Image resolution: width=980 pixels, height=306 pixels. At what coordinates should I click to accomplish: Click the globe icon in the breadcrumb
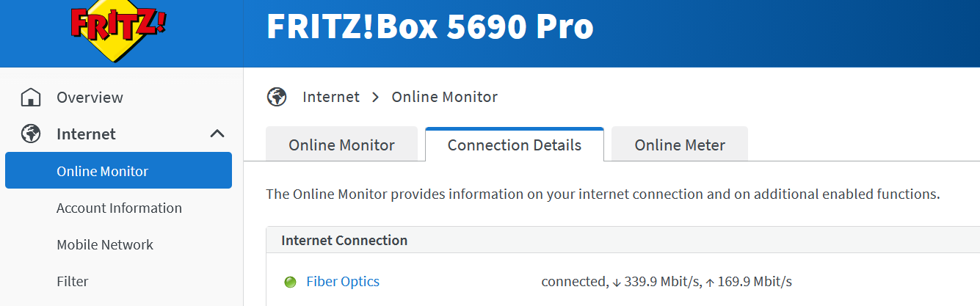point(277,97)
